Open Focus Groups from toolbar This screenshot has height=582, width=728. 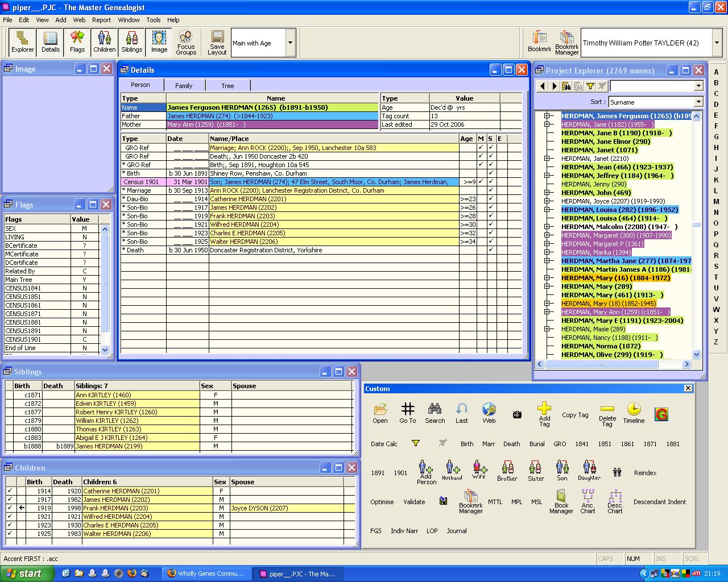(x=186, y=43)
